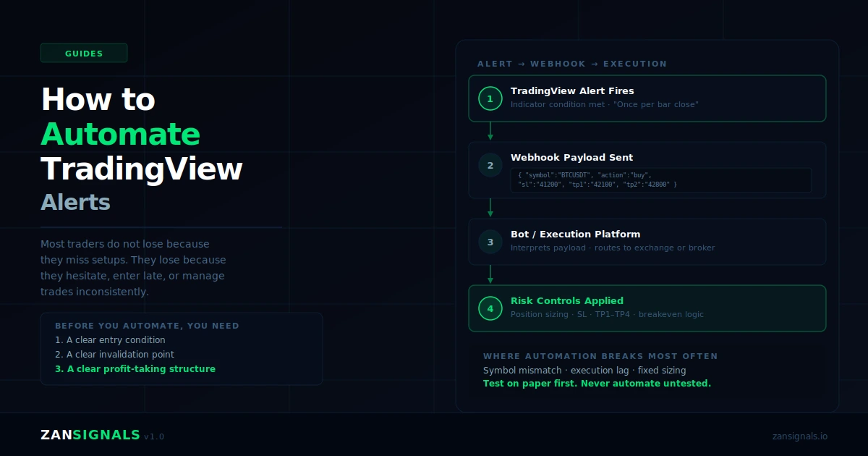Image resolution: width=868 pixels, height=456 pixels.
Task: Click 'WHERE AUTOMATION BREAKS MOST OFTEN' heading
Action: 600,356
